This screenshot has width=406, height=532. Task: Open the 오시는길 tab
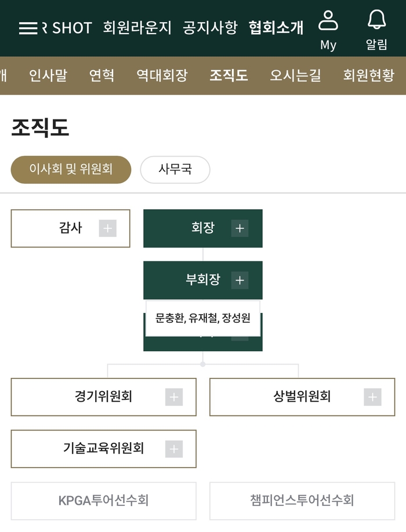295,75
